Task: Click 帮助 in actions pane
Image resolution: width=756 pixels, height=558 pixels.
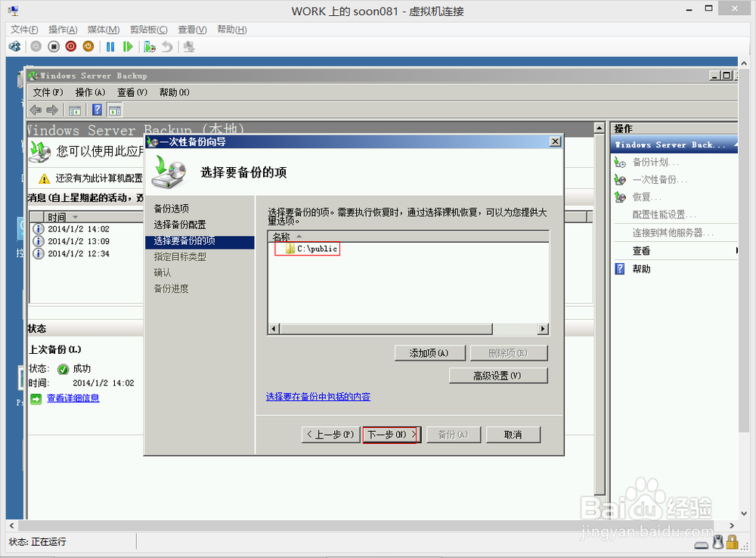Action: 641,268
